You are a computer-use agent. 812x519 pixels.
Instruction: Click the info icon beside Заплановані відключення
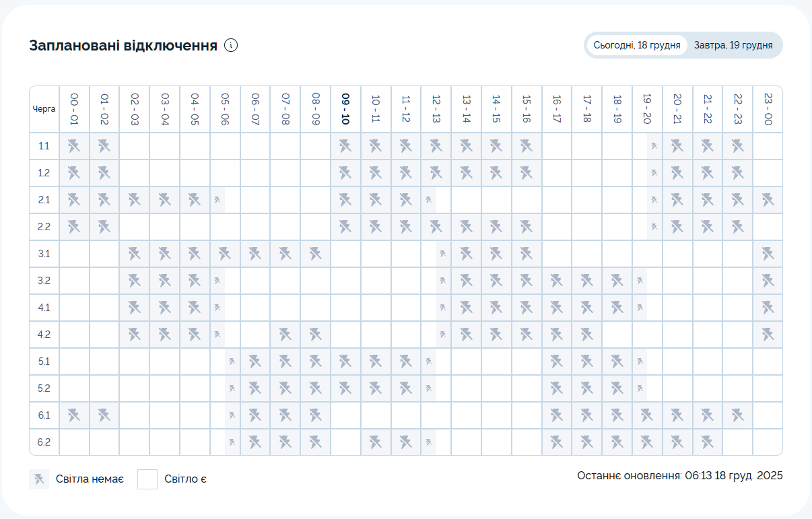(231, 46)
